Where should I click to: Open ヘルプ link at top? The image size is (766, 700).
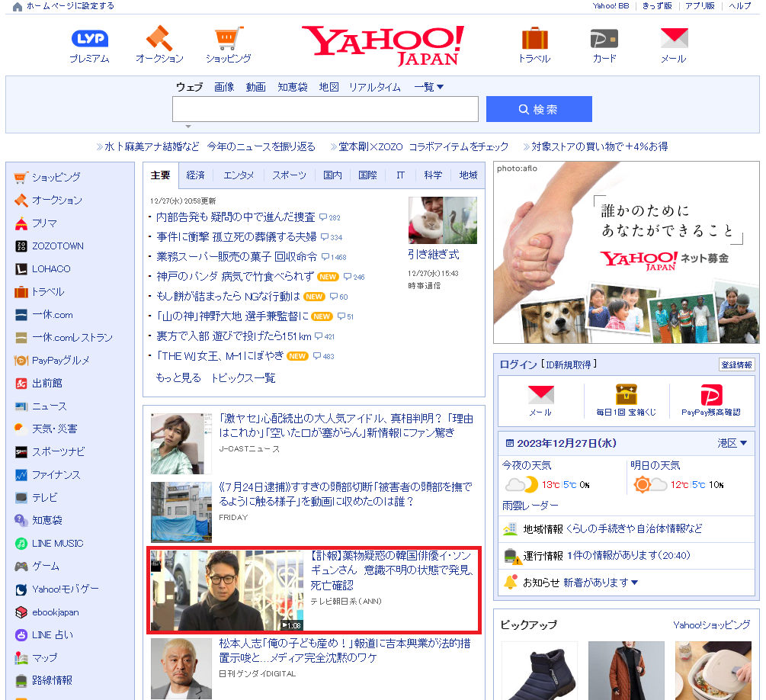point(739,6)
